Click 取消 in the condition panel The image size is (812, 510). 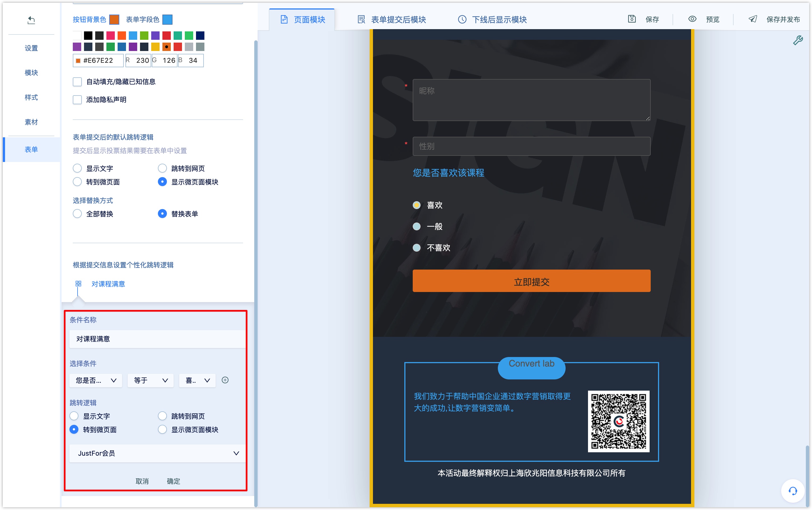click(142, 481)
